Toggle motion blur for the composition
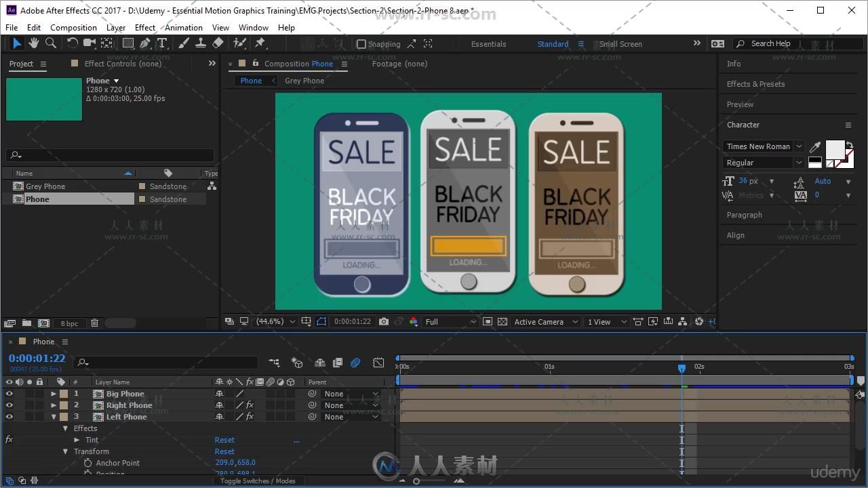Screen dimensions: 868x488 pyautogui.click(x=355, y=363)
